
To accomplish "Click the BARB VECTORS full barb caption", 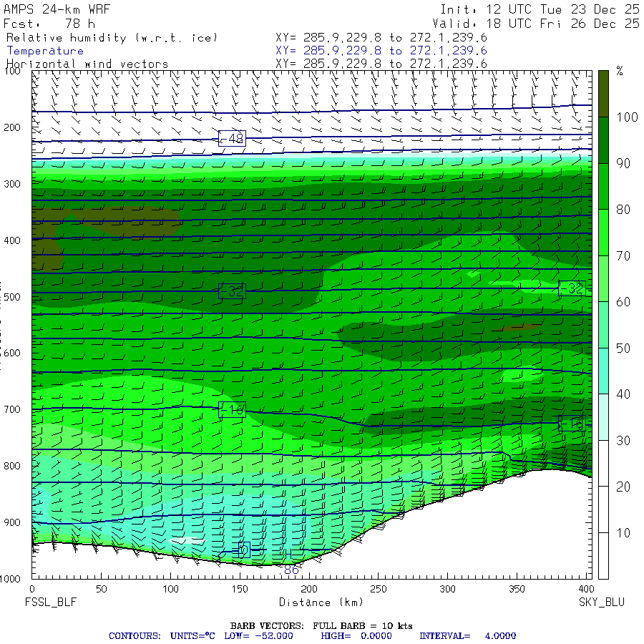I will pyautogui.click(x=321, y=626).
